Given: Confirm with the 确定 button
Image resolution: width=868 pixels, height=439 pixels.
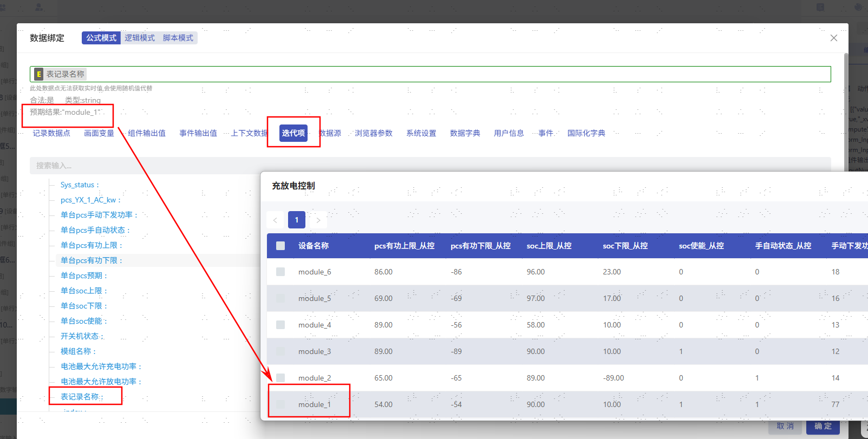Looking at the screenshot, I should [823, 427].
